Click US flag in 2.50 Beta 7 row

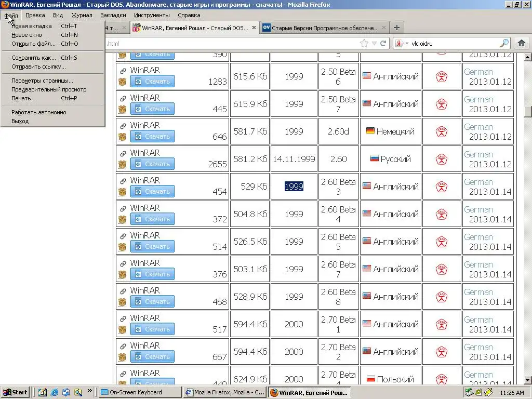click(x=367, y=103)
